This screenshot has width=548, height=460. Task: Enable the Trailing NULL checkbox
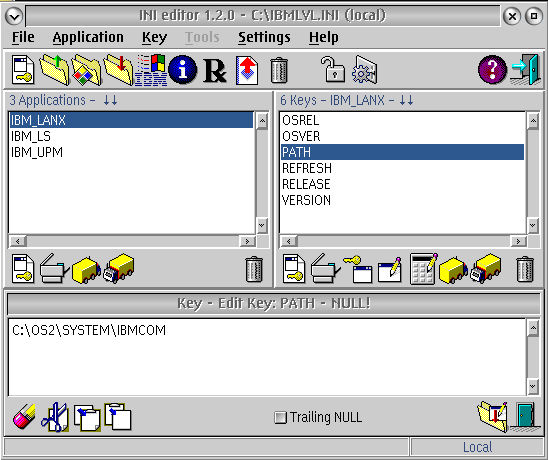280,417
